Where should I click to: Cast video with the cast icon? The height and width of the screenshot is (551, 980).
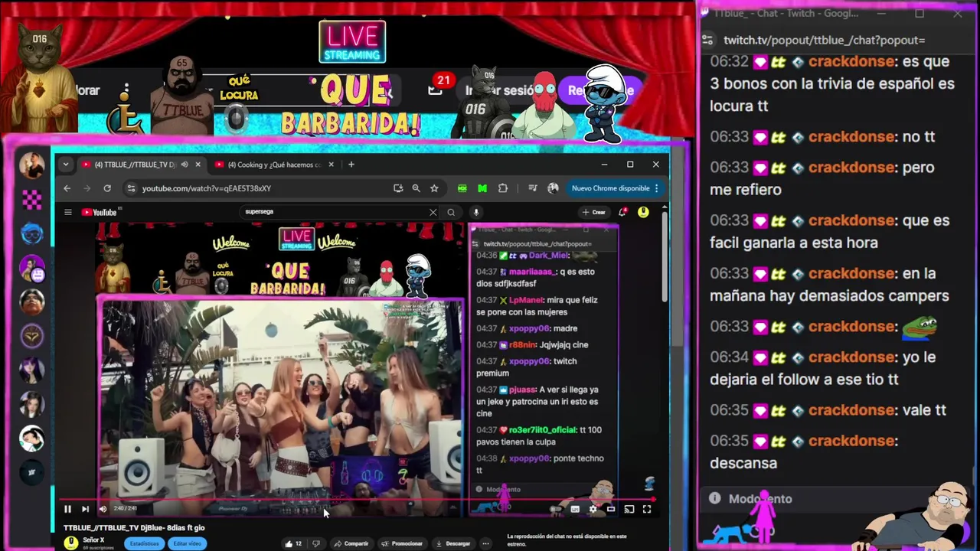coord(629,509)
